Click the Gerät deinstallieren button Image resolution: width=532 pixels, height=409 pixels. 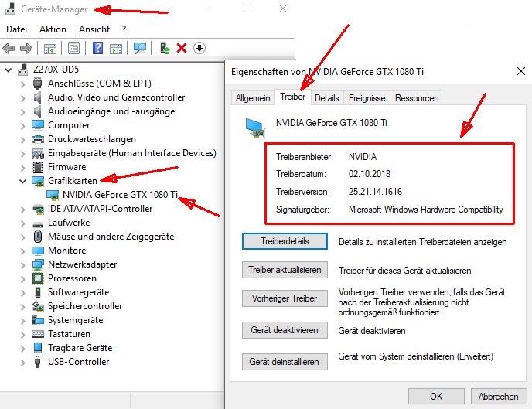click(285, 362)
